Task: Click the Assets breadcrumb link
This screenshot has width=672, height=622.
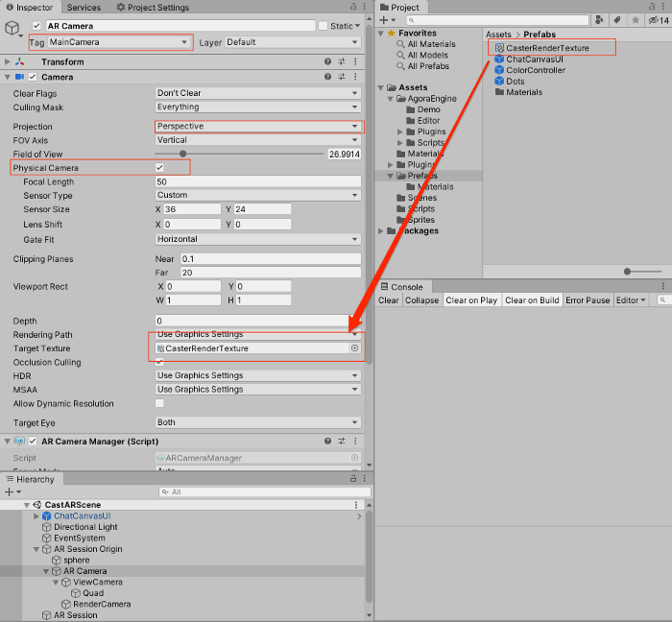Action: (x=498, y=35)
